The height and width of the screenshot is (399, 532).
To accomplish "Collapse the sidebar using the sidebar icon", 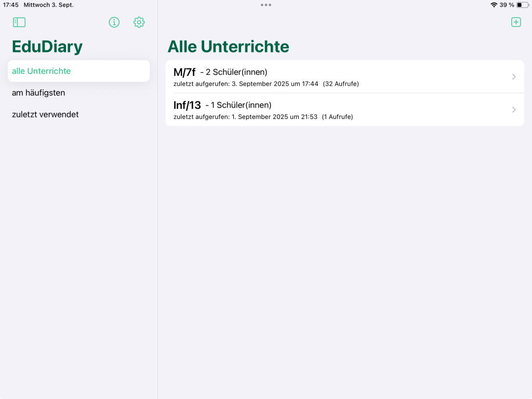I will [19, 22].
